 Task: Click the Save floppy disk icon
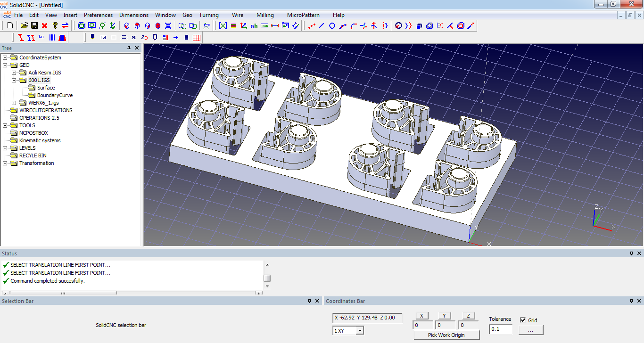[34, 25]
